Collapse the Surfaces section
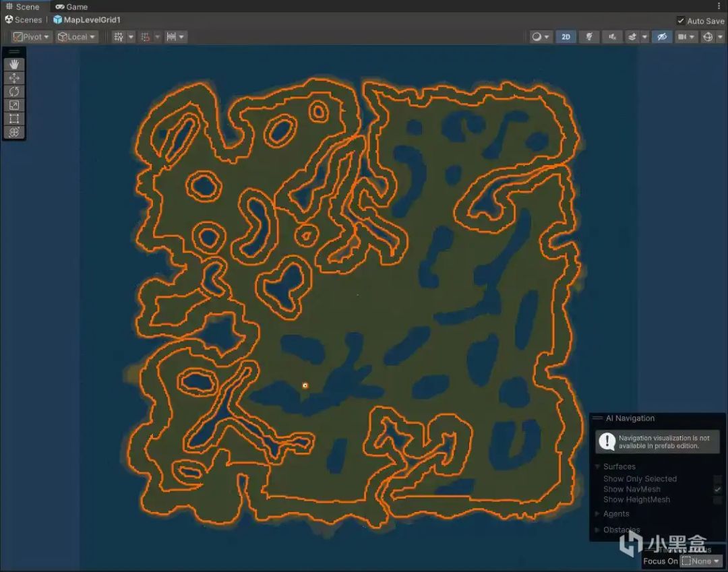Viewport: 728px width, 572px height. tap(597, 466)
